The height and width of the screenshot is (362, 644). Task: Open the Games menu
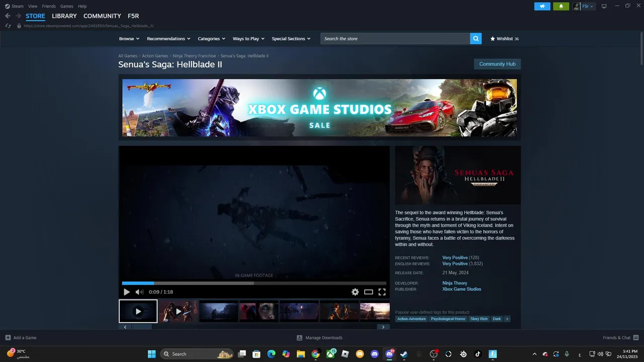click(66, 6)
